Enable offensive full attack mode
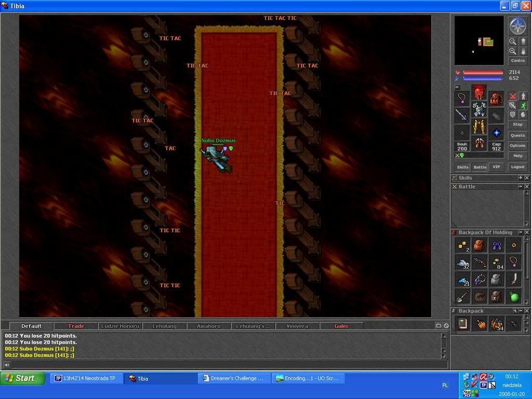 pos(513,96)
